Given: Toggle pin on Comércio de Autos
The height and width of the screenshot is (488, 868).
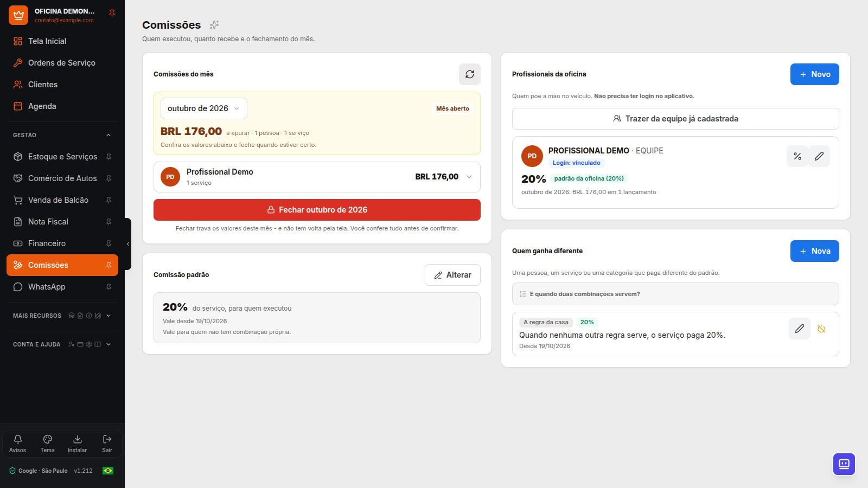Looking at the screenshot, I should pos(108,178).
